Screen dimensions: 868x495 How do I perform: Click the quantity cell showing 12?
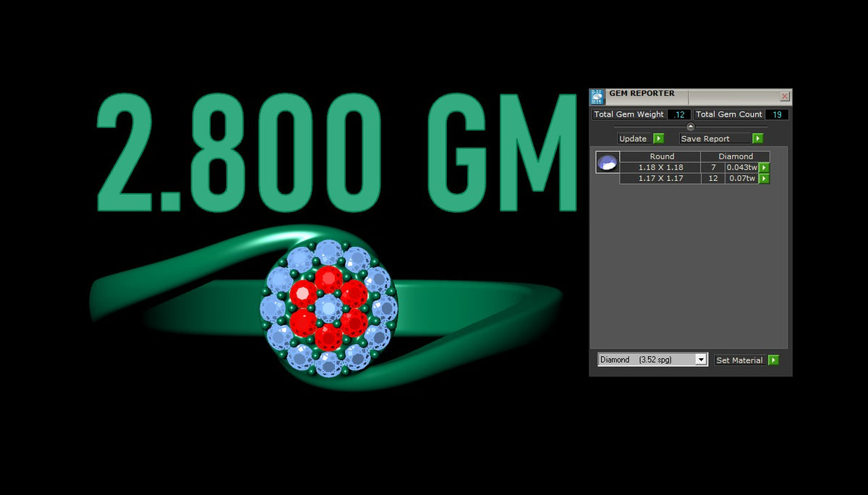pyautogui.click(x=713, y=178)
